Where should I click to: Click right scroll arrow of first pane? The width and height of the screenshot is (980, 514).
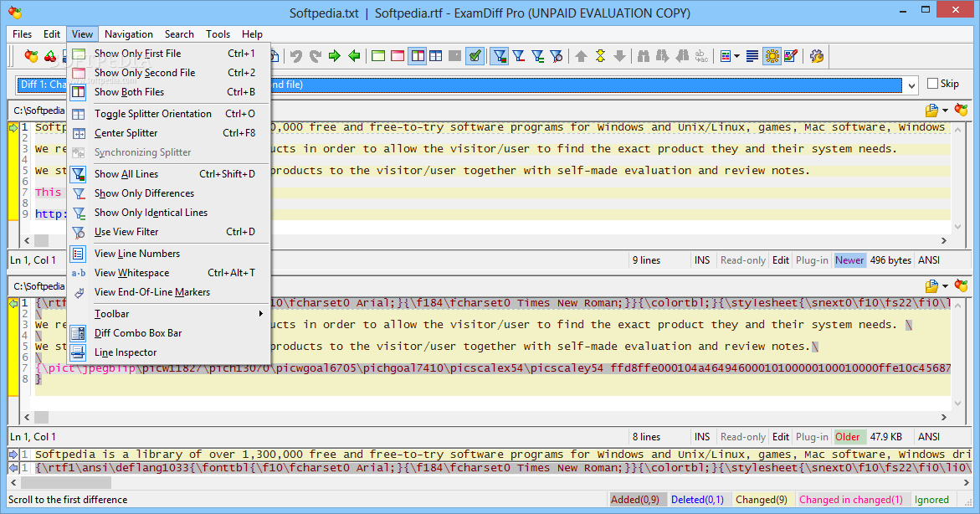point(944,241)
